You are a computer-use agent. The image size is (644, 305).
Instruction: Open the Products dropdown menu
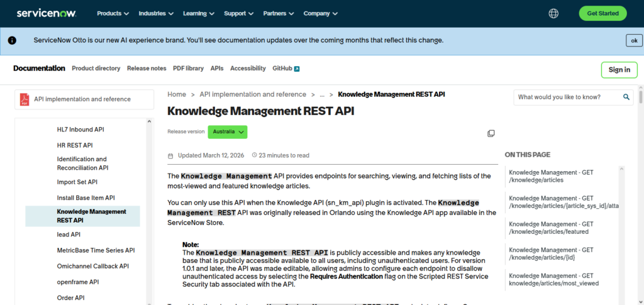tap(113, 14)
